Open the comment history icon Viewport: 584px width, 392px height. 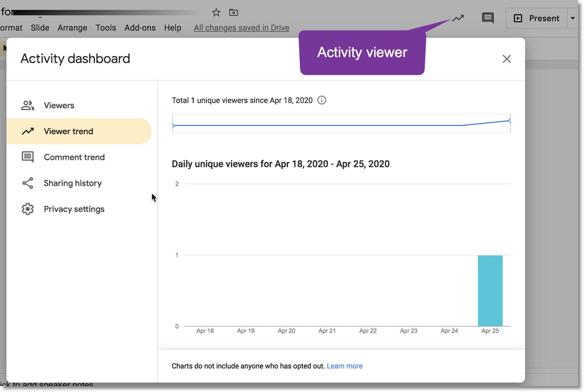pyautogui.click(x=488, y=18)
